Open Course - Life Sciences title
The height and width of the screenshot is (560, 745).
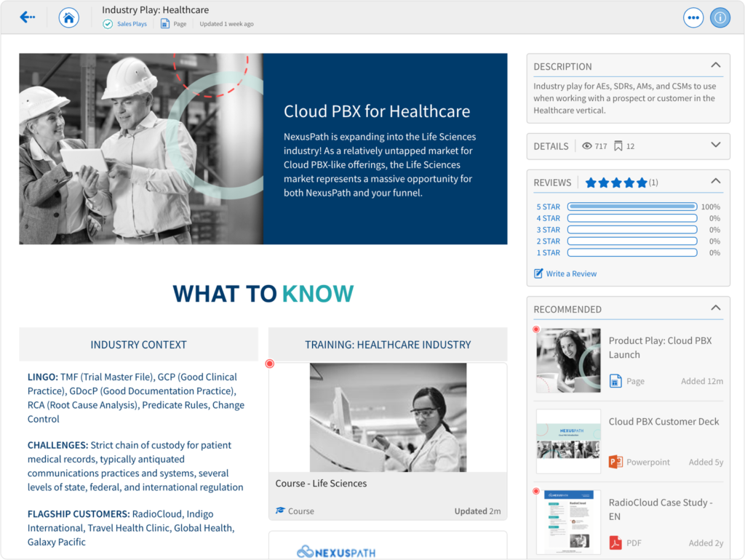321,483
